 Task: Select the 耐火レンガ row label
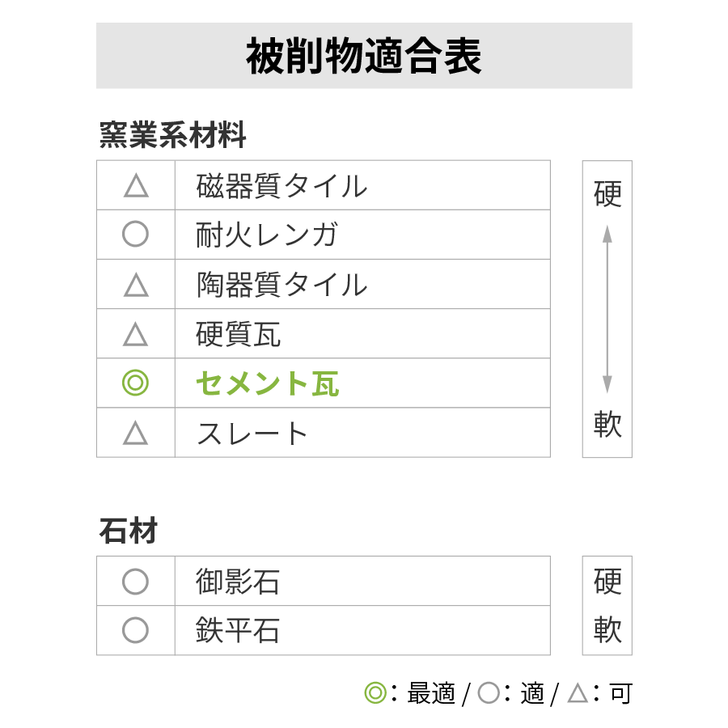tap(266, 235)
